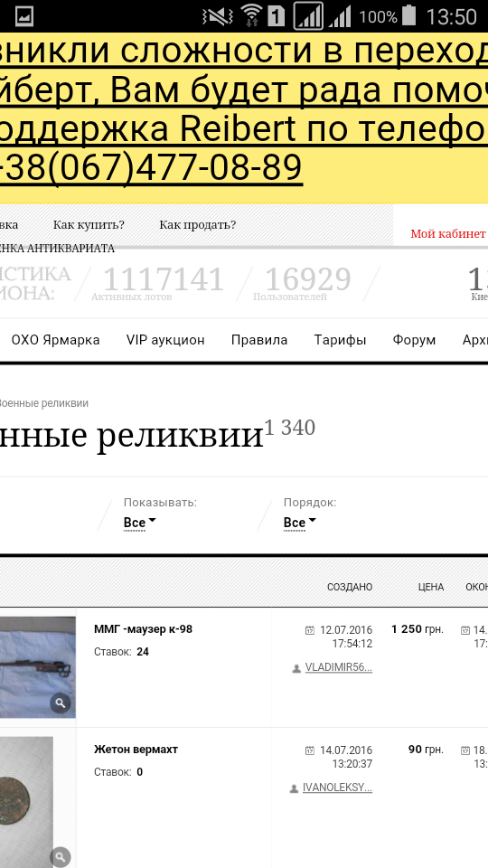Tap the image notification icon in status bar
The width and height of the screenshot is (488, 868).
[x=23, y=16]
